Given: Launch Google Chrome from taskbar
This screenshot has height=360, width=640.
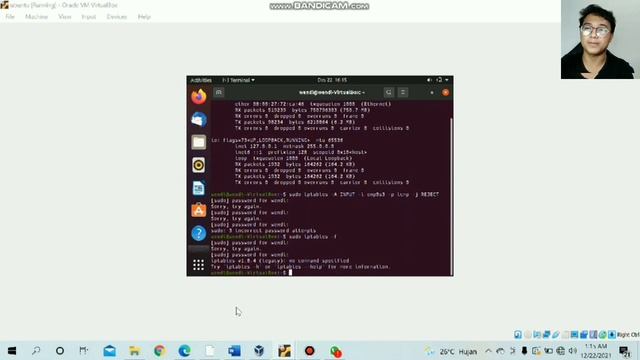Looking at the screenshot, I should click(160, 351).
